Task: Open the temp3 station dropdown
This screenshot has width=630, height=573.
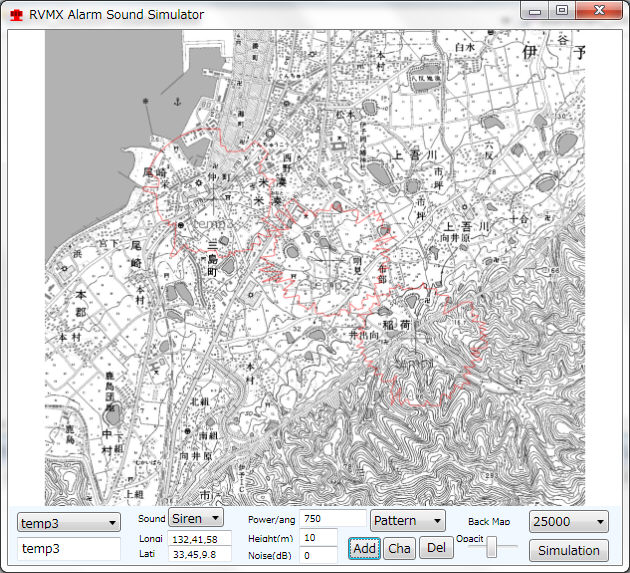Action: coord(69,523)
